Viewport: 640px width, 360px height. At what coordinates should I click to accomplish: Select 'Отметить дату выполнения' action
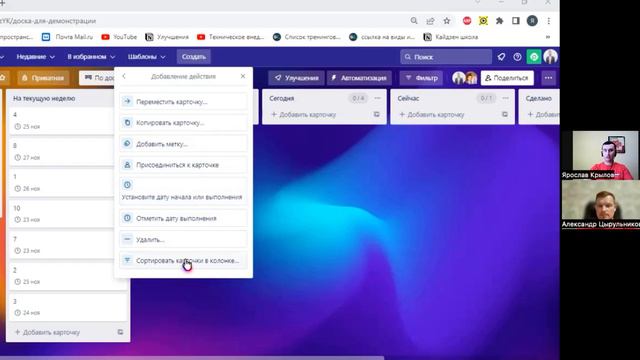pos(183,218)
